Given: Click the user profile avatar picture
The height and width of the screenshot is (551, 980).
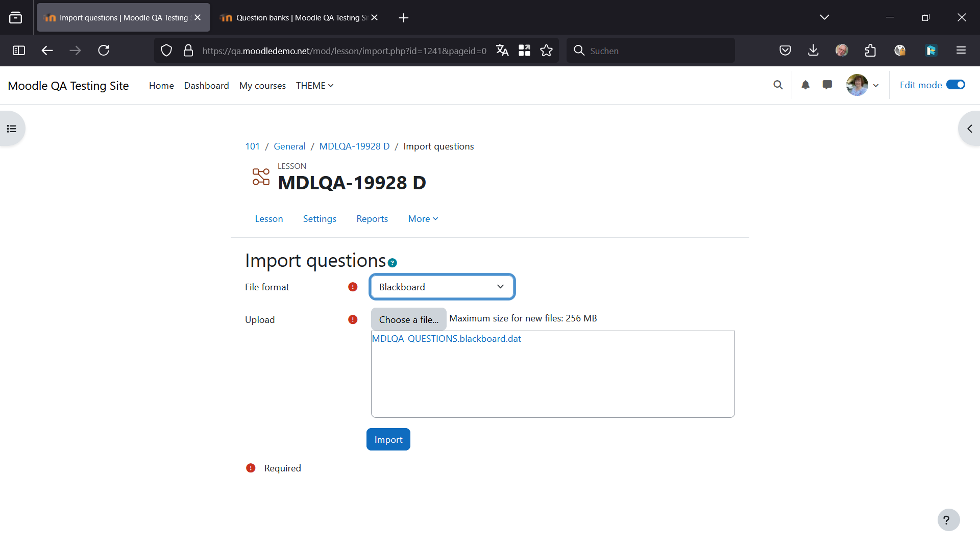Looking at the screenshot, I should tap(857, 85).
